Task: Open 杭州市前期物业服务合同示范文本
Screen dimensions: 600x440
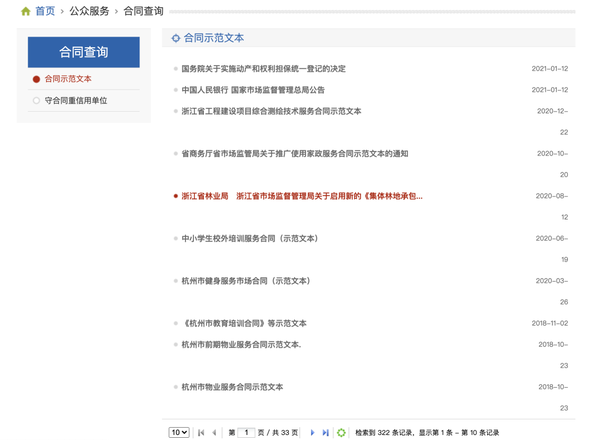Action: pyautogui.click(x=241, y=344)
